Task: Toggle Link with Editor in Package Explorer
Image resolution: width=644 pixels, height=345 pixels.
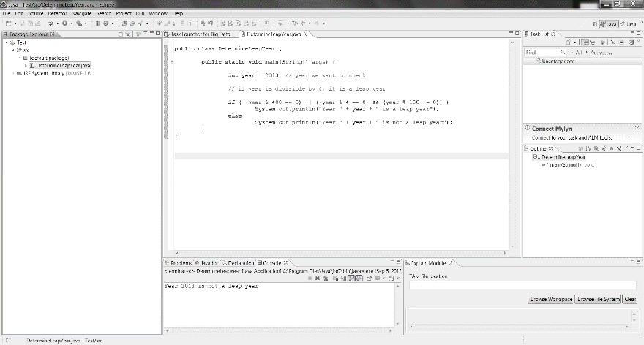Action: (127, 34)
